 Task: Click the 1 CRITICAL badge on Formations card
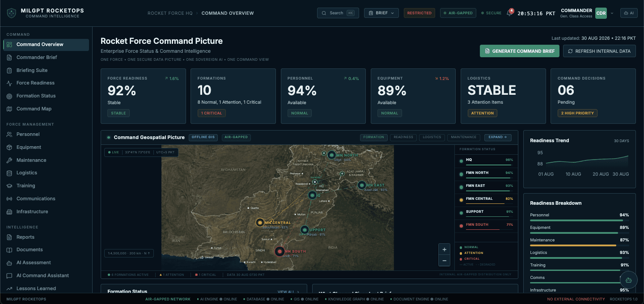(212, 113)
